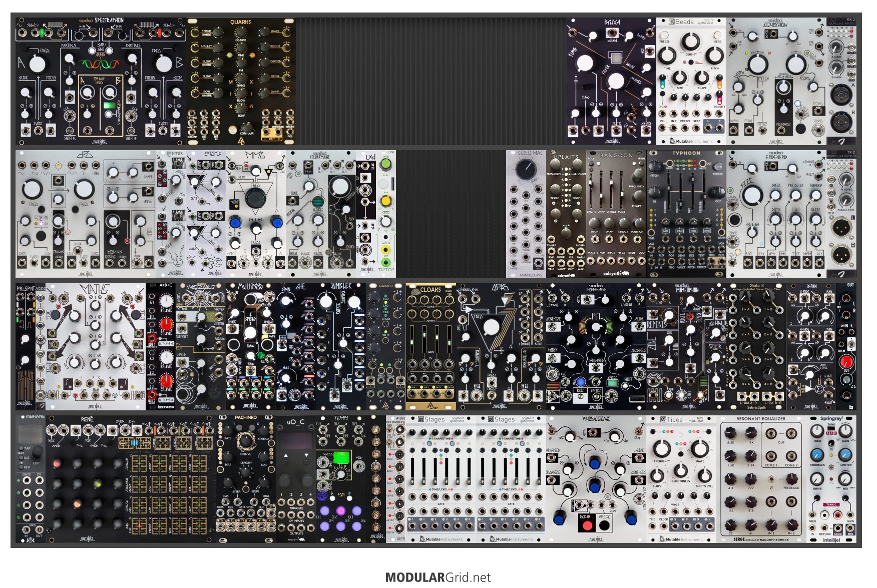Click the Typhoon Freeze button
The width and height of the screenshot is (877, 588).
[718, 166]
